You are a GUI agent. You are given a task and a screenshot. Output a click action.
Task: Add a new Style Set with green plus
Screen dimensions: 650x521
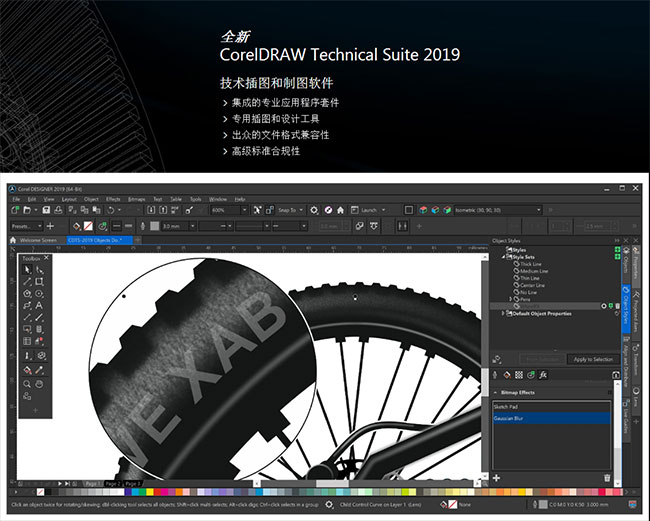point(618,257)
